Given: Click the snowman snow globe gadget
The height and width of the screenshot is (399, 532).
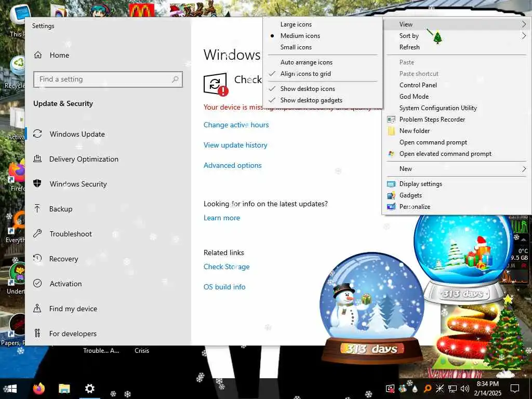Looking at the screenshot, I should 372,308.
